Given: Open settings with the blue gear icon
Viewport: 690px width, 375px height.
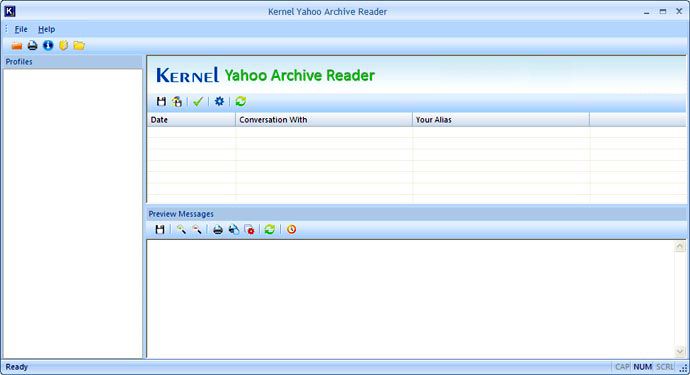Looking at the screenshot, I should 219,102.
